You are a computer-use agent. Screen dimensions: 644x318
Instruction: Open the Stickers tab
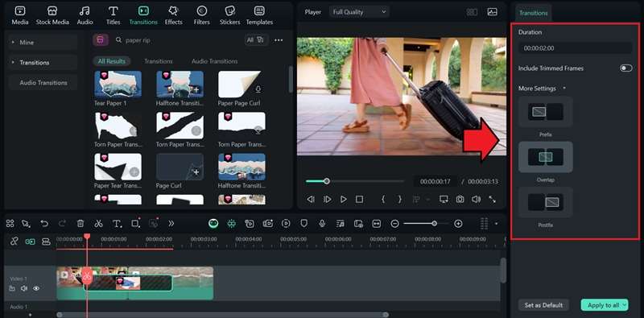230,15
